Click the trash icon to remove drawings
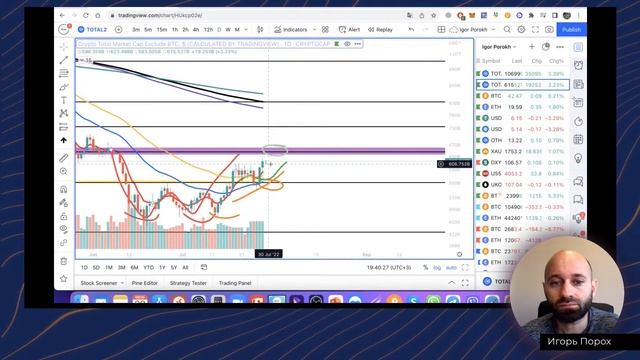 (64, 261)
